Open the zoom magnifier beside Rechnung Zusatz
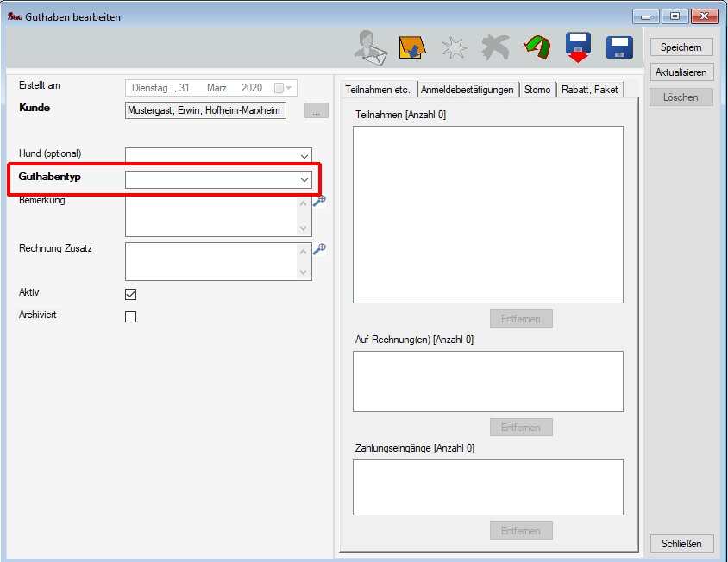 319,248
